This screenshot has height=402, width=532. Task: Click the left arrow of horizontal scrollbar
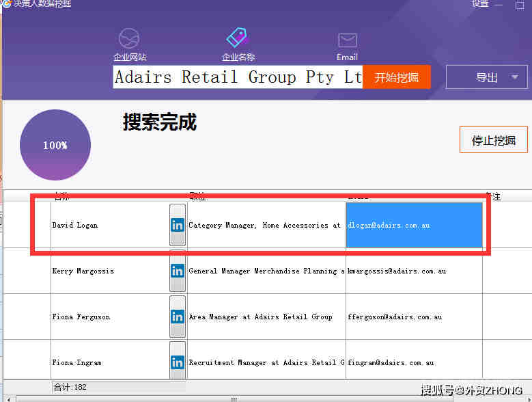pyautogui.click(x=9, y=399)
